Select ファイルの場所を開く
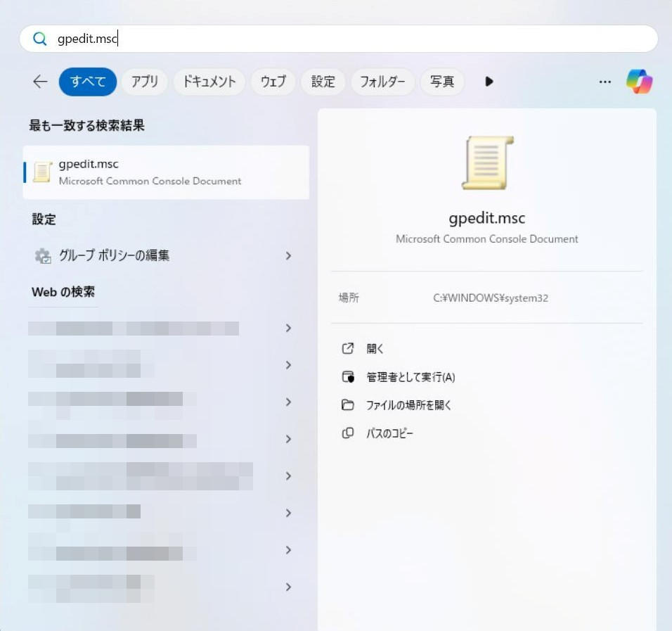Viewport: 672px width, 631px height. click(x=408, y=405)
